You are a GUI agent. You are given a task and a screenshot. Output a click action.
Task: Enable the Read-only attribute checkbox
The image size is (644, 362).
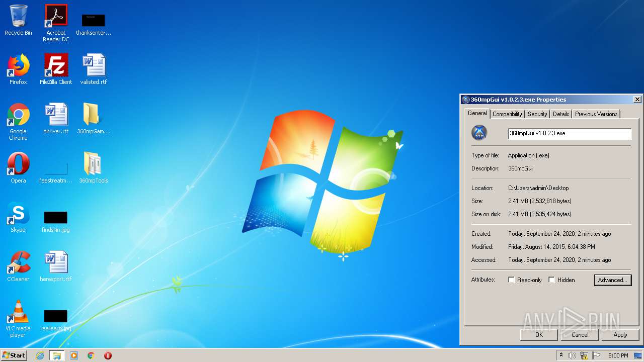coord(512,280)
